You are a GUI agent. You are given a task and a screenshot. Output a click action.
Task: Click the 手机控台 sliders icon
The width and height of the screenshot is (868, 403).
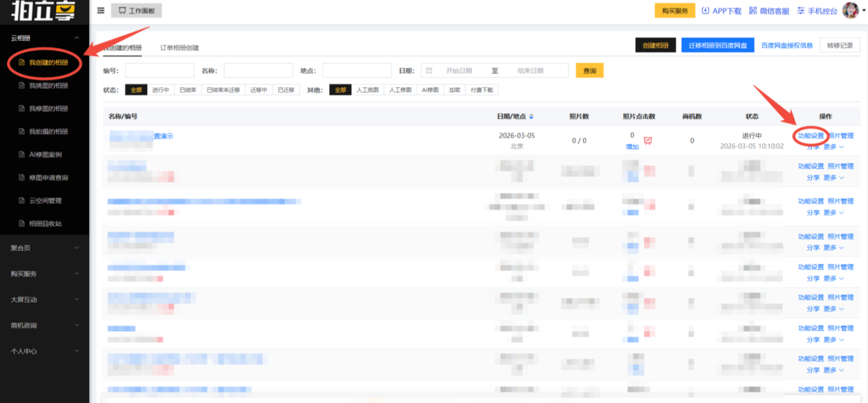pyautogui.click(x=801, y=11)
